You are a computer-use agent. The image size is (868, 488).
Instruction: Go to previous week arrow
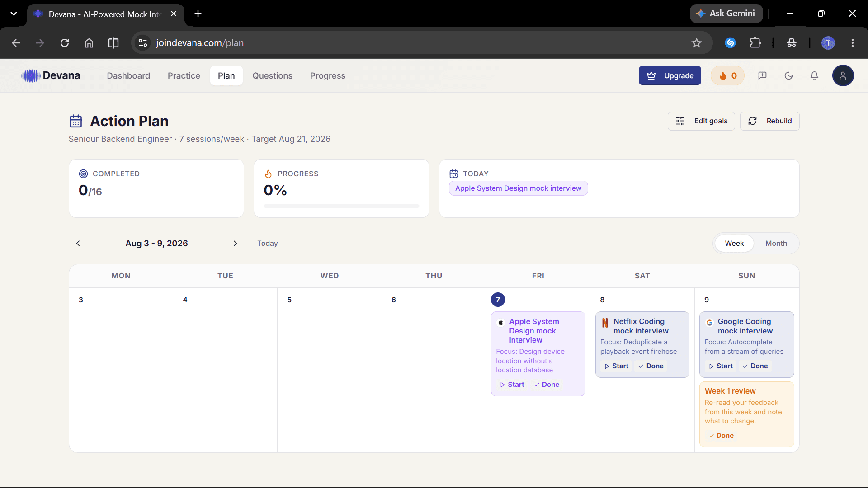[x=78, y=243]
